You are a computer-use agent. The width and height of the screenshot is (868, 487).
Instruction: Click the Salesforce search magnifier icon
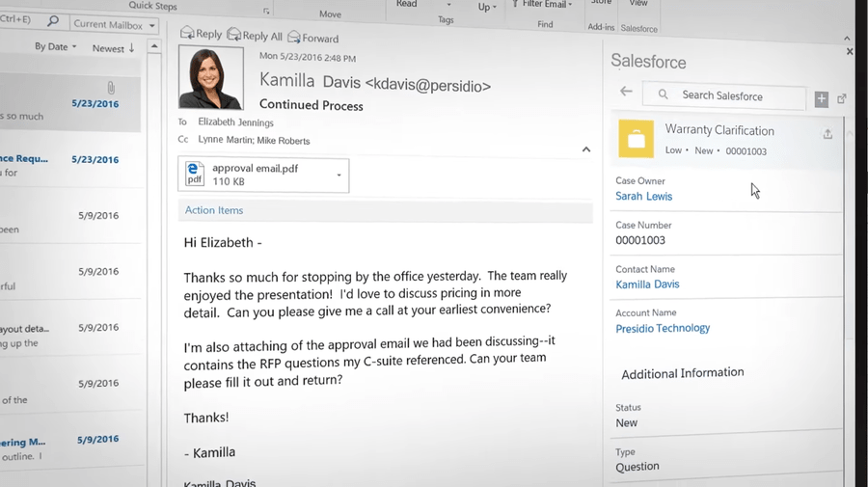pos(663,95)
